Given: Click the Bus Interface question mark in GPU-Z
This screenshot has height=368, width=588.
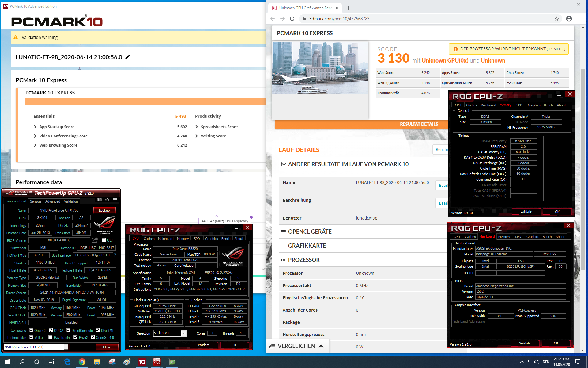Looking at the screenshot, I should [115, 255].
